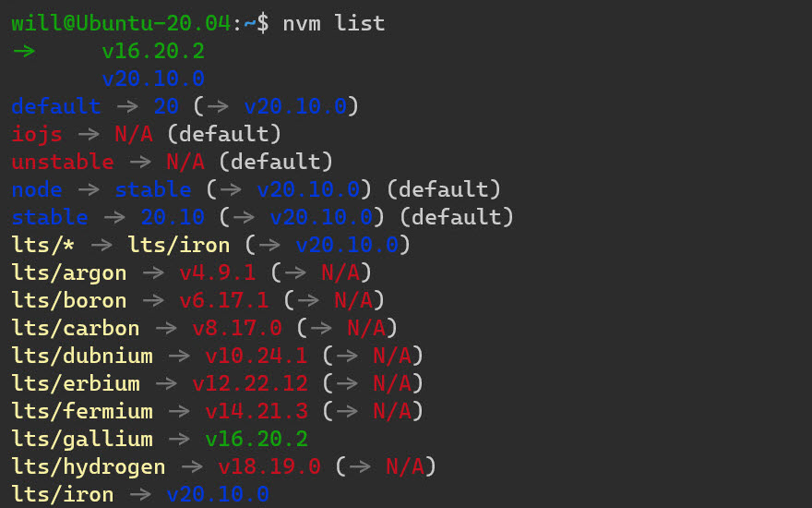The width and height of the screenshot is (812, 508).
Task: Select version v14.21.3
Action: [257, 412]
